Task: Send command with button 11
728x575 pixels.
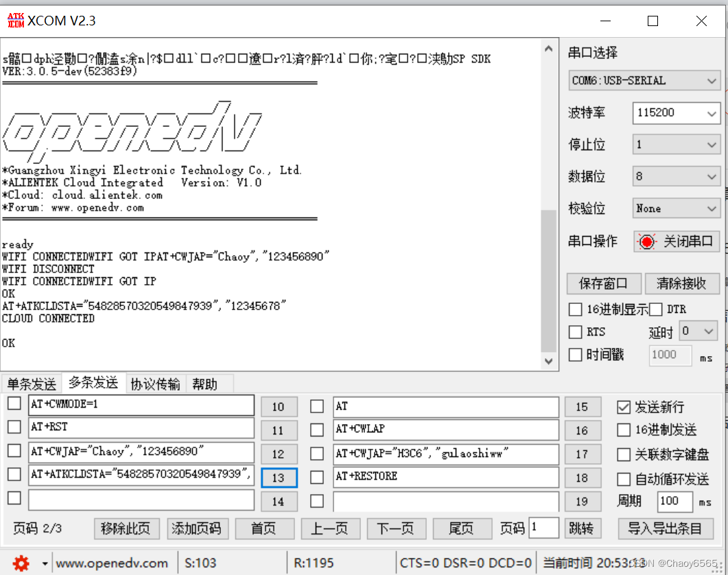Action: [279, 430]
